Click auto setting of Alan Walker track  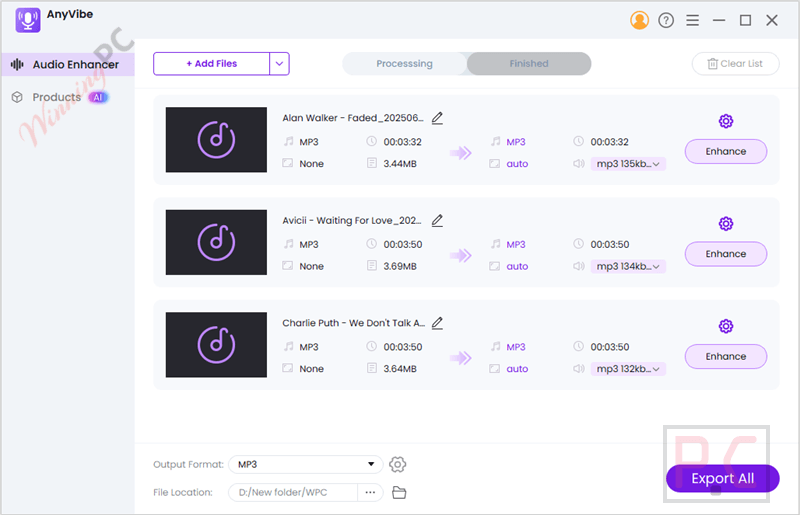(517, 164)
